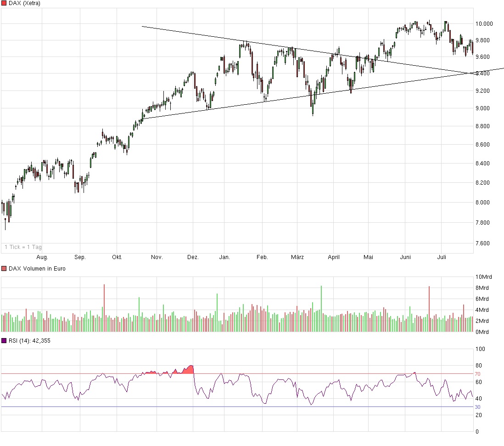504x446 pixels.
Task: Click the 10Mrd volume axis label
Action: click(x=484, y=277)
